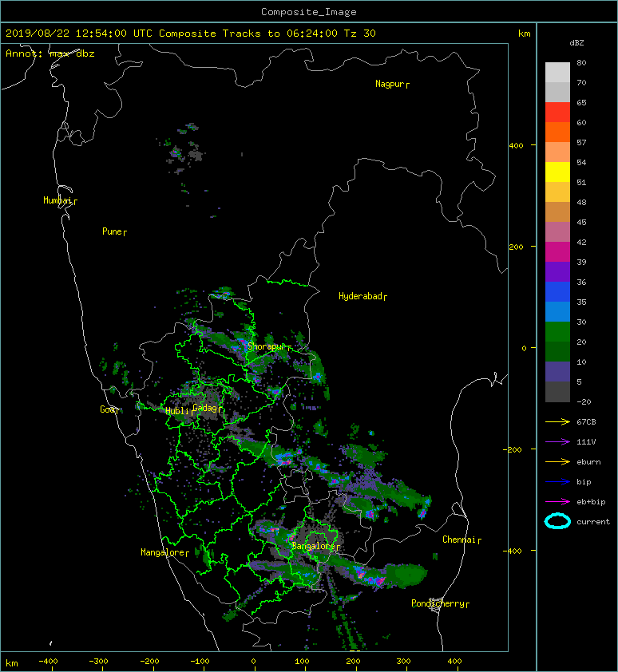Click the -200 km vertical axis tick label

coord(513,449)
